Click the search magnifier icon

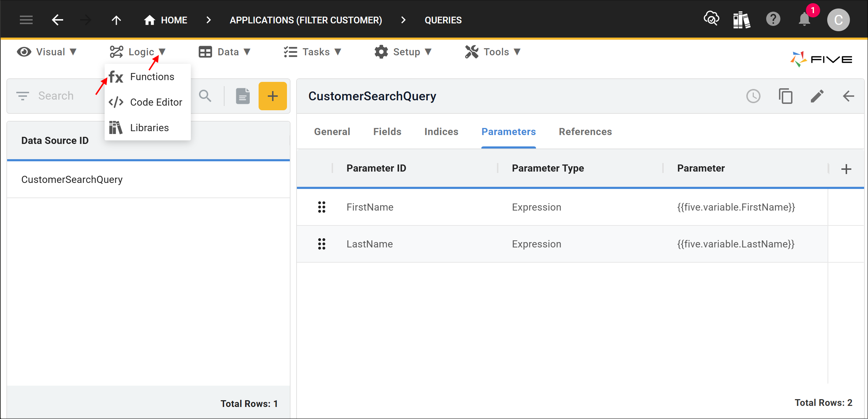click(205, 96)
